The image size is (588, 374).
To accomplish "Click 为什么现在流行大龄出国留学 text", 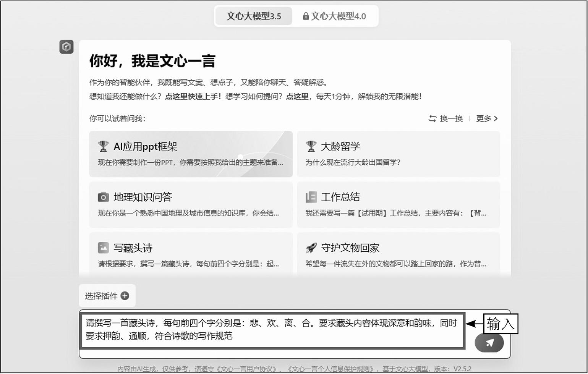I will point(353,162).
